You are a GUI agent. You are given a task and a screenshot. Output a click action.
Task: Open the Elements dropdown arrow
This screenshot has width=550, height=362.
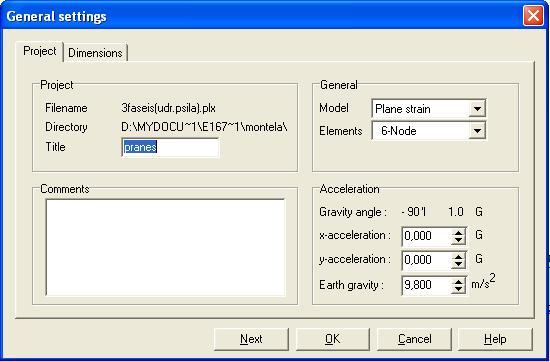(x=477, y=131)
